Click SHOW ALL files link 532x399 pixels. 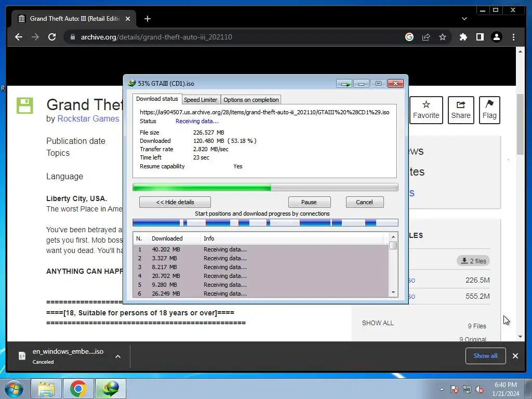378,323
